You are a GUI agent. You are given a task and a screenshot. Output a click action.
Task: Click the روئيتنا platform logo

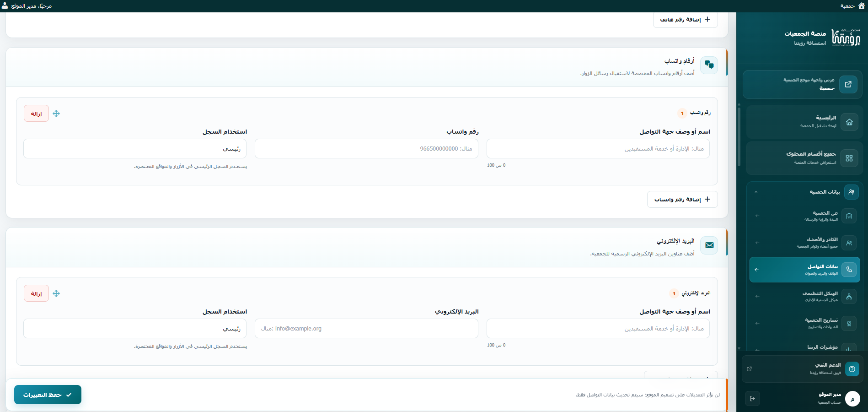(846, 37)
